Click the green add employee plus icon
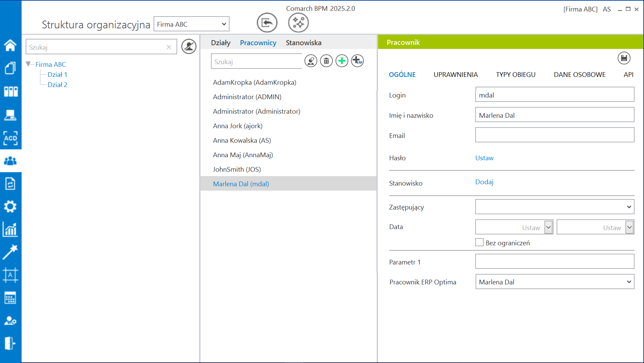 [x=342, y=61]
